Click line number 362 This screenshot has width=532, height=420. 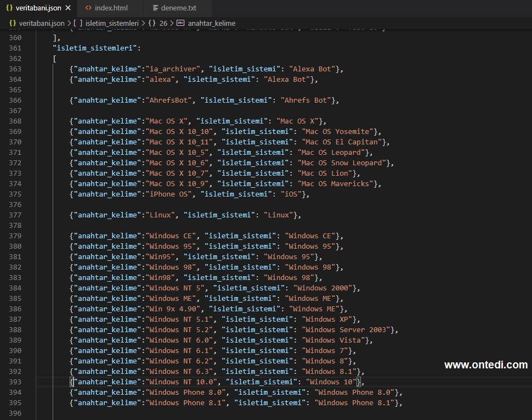click(x=15, y=58)
